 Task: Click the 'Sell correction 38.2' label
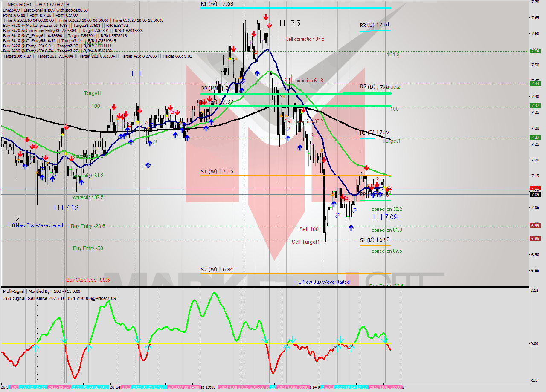point(304,121)
